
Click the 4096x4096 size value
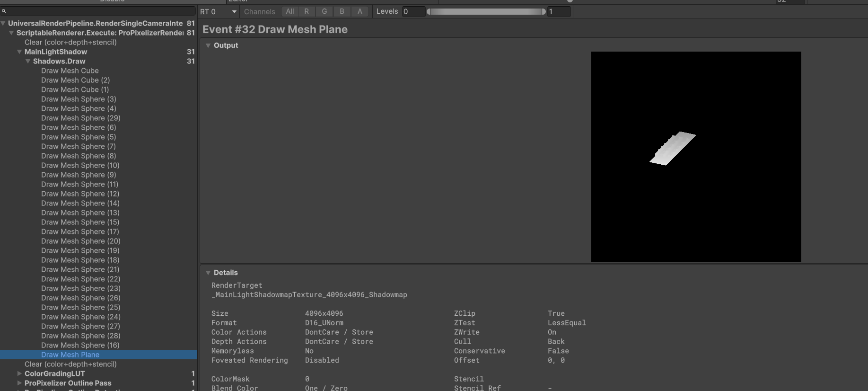324,313
